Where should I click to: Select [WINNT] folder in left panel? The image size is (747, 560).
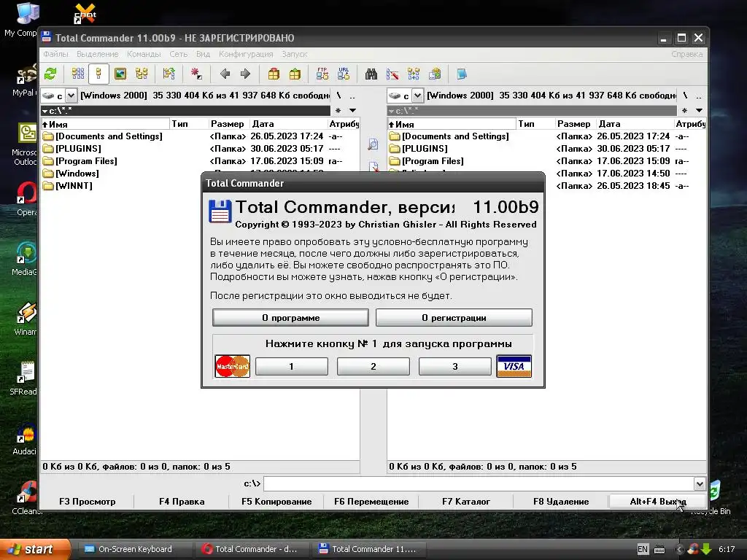74,186
